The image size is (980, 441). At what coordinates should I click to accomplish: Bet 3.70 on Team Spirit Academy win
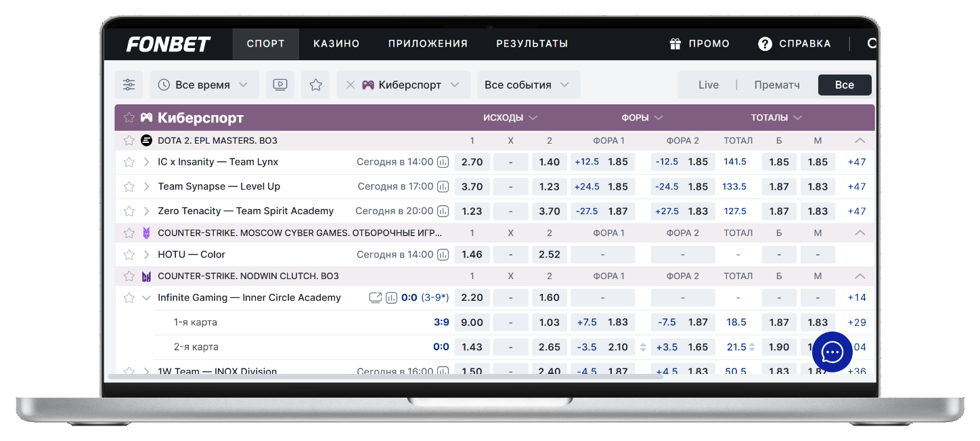(550, 211)
